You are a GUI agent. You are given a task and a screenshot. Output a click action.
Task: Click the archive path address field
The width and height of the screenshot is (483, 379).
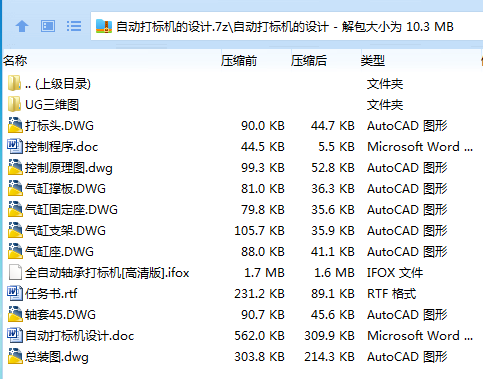pyautogui.click(x=287, y=26)
